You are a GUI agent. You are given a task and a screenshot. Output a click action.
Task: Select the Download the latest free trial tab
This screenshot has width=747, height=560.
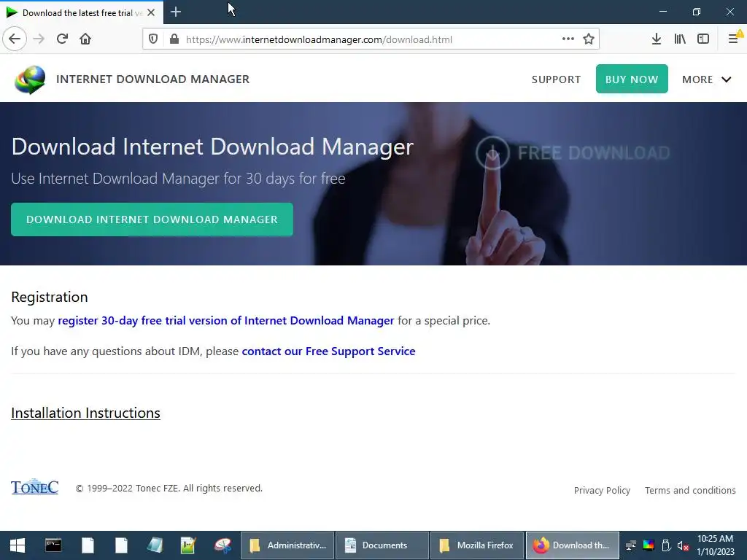pos(81,12)
